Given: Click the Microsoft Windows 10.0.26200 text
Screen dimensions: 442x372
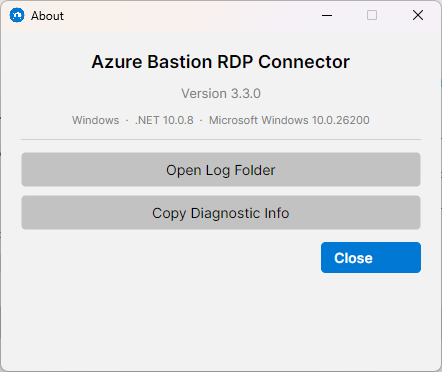Looking at the screenshot, I should [289, 120].
